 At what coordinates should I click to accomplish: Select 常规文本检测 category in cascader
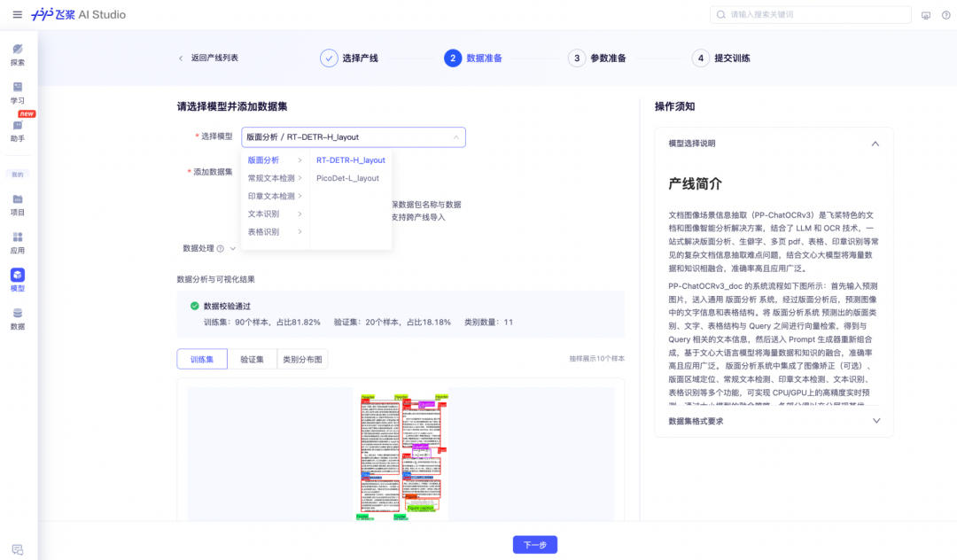[271, 178]
